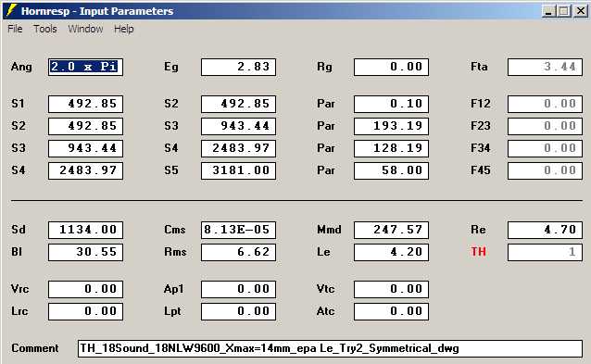Click the Lrc value box

pyautogui.click(x=85, y=311)
